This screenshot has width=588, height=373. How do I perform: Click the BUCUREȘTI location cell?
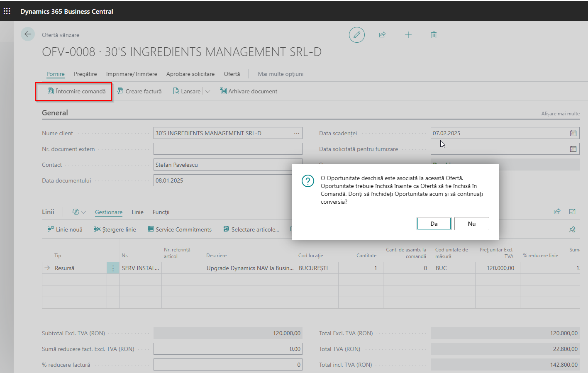(317, 268)
